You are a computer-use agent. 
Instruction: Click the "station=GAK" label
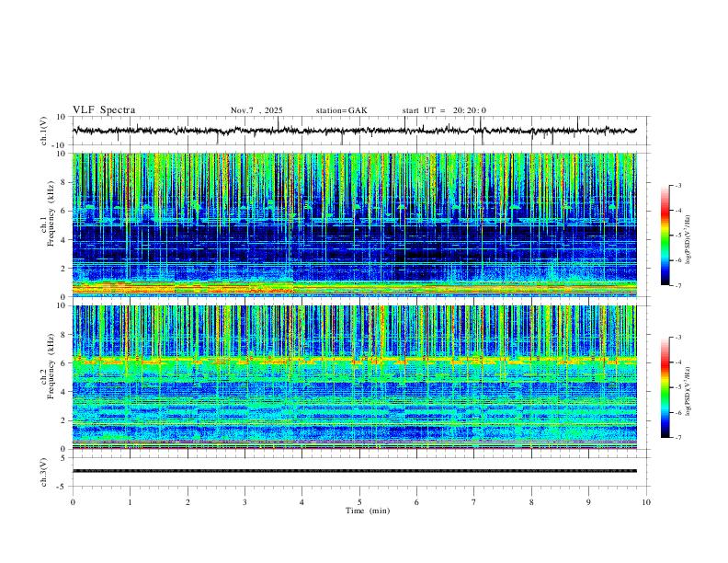341,110
